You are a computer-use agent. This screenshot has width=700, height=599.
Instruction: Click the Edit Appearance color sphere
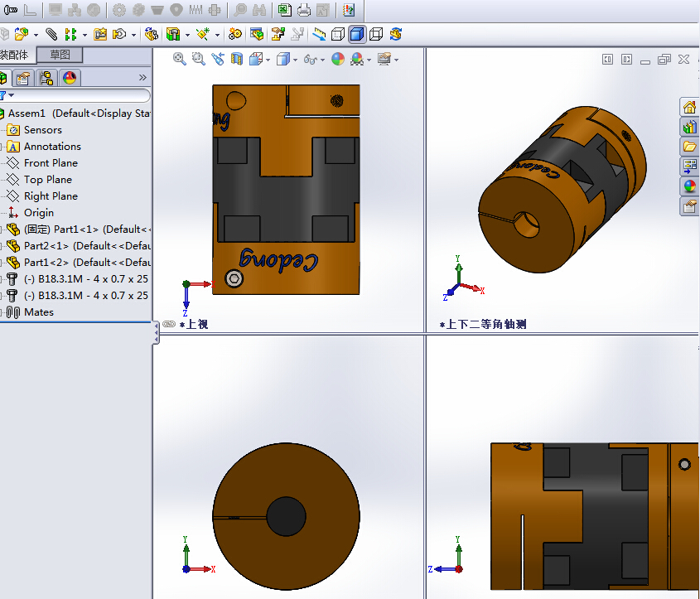click(338, 59)
